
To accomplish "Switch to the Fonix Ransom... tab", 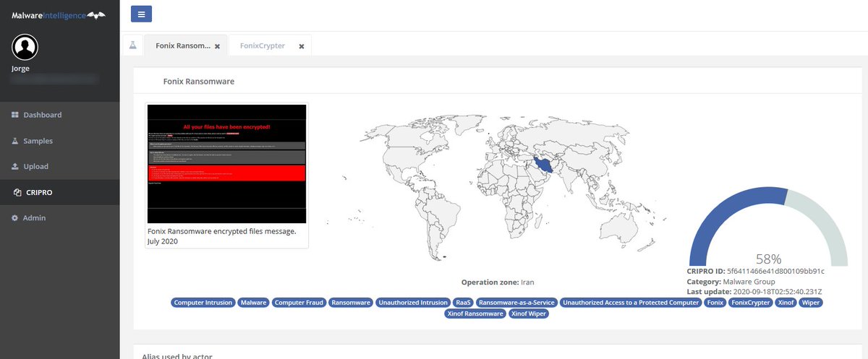I will click(183, 46).
